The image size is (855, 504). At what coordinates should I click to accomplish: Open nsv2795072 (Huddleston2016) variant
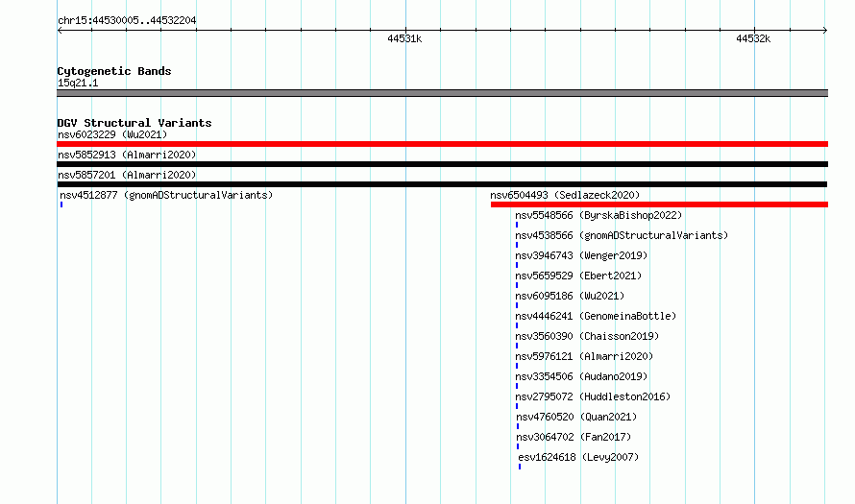click(x=593, y=396)
